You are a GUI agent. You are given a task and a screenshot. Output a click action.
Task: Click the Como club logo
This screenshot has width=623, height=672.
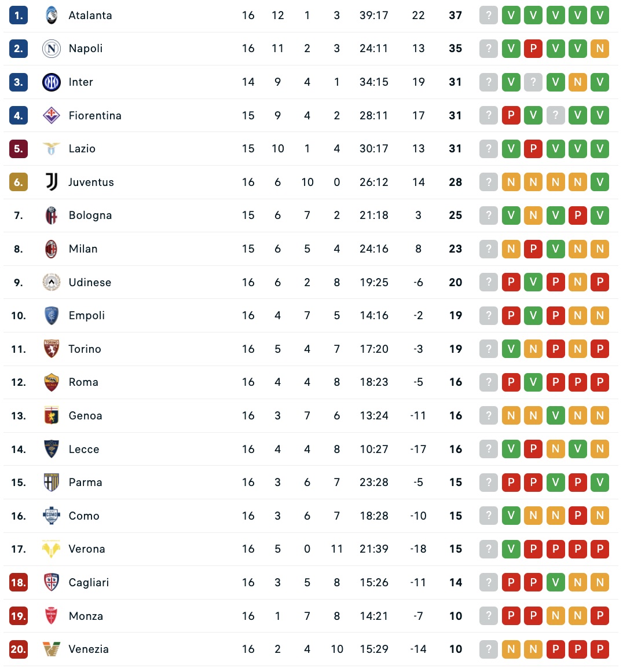coord(52,516)
